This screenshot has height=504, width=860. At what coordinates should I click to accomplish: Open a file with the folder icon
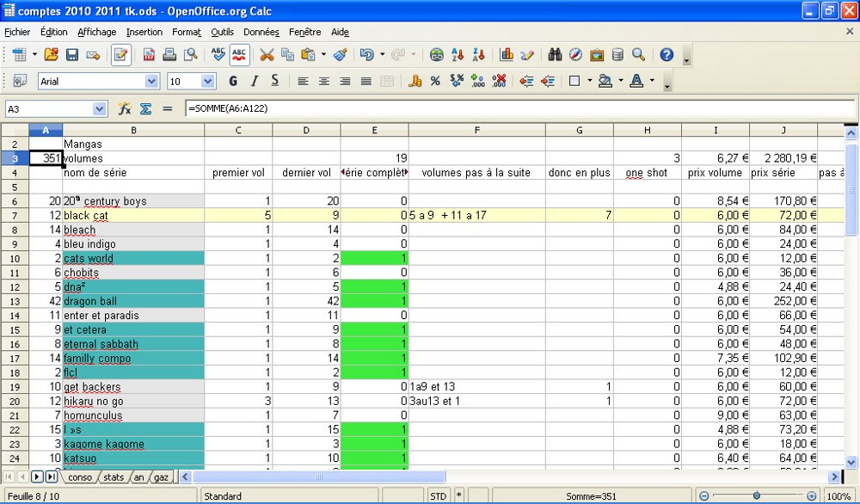point(51,55)
